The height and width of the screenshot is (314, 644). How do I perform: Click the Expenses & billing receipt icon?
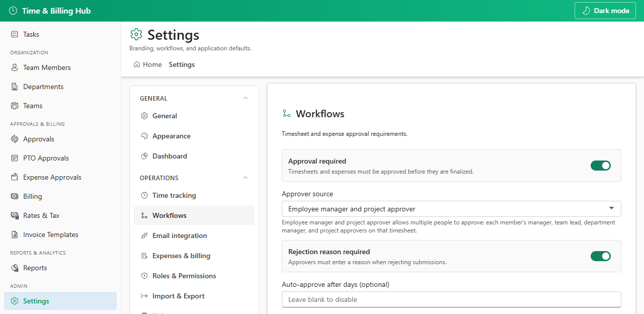[144, 256]
